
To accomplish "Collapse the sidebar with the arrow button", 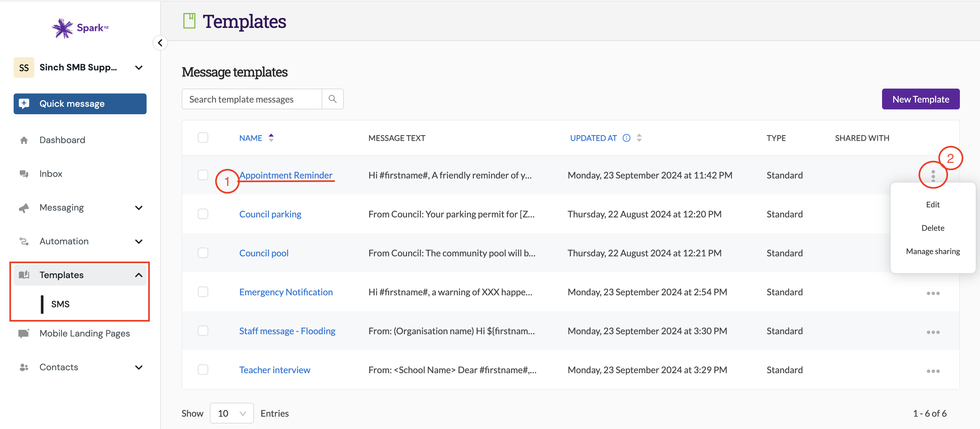I will click(x=160, y=43).
